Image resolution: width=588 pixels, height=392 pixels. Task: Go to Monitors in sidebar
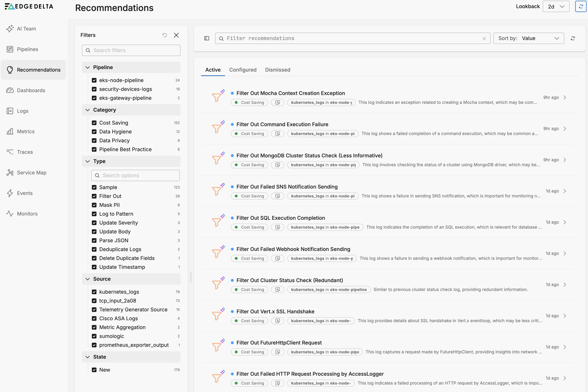pyautogui.click(x=27, y=214)
